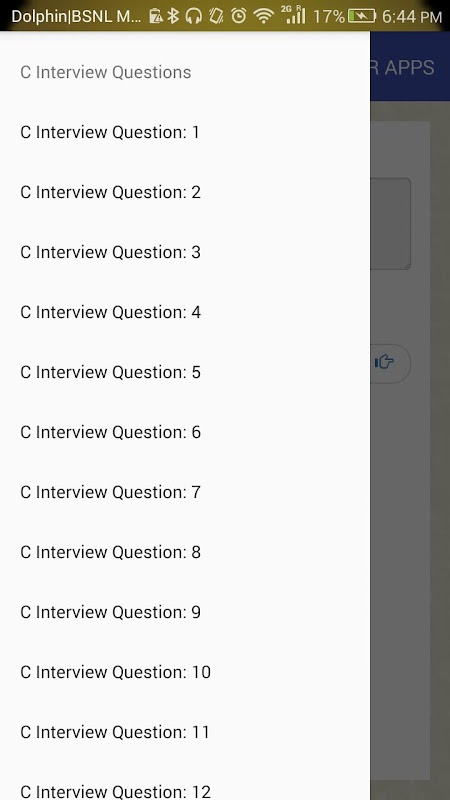This screenshot has width=450, height=800.
Task: Choose C Interview Question: 10
Action: tap(185, 672)
